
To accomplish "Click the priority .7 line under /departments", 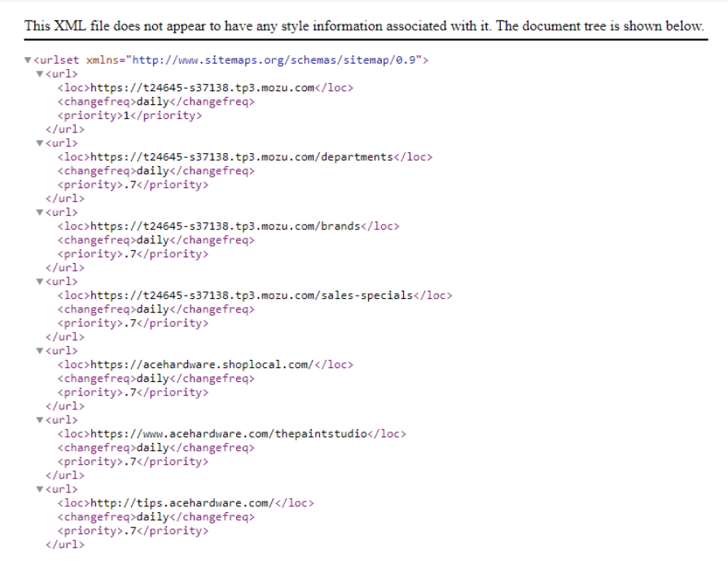I will [x=133, y=185].
